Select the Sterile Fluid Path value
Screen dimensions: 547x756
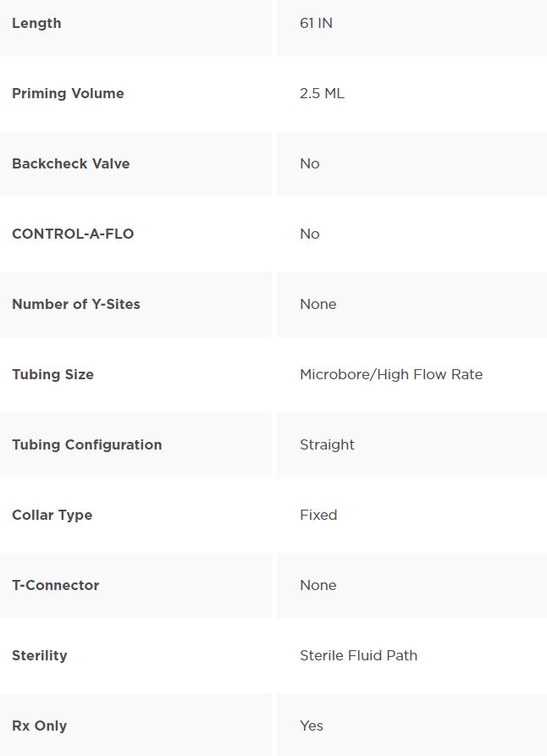click(358, 656)
